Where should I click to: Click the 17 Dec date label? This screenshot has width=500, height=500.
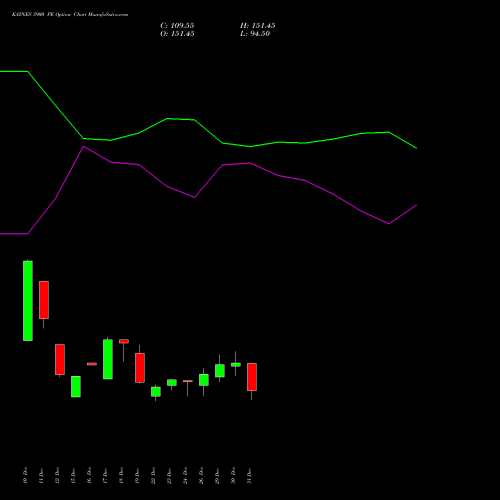coord(106,475)
